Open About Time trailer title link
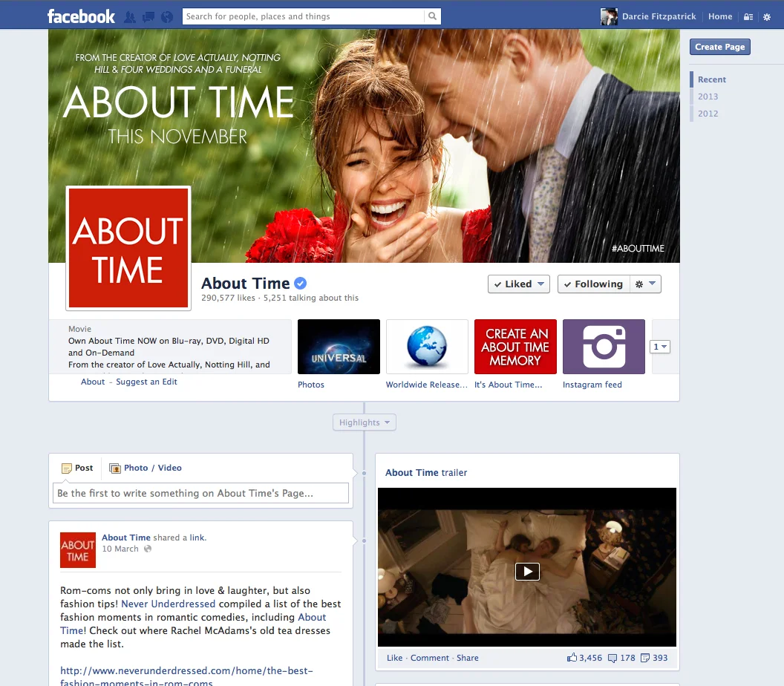Viewport: 784px width, 686px height. coord(426,472)
